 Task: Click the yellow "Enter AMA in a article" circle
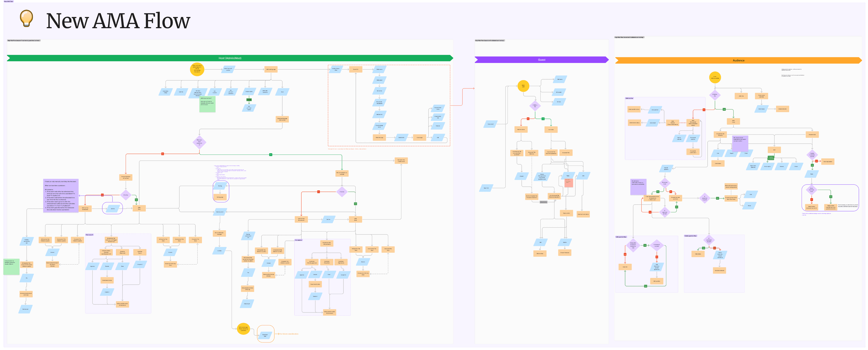pos(715,78)
